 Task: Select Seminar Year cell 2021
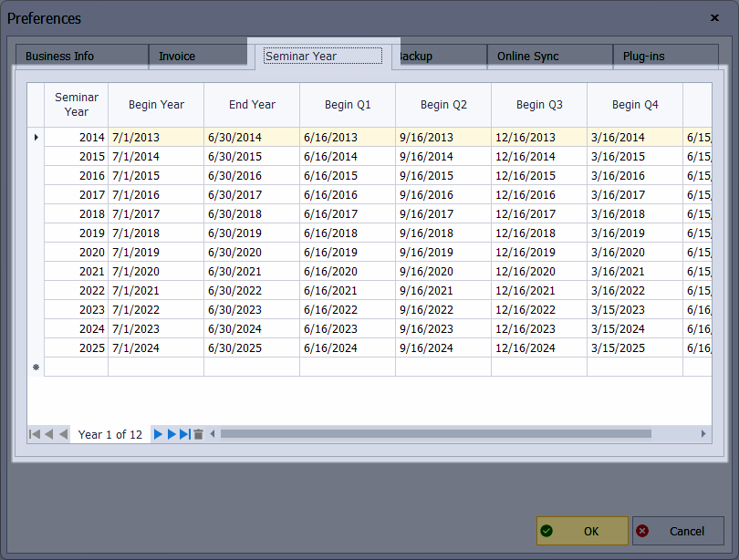pyautogui.click(x=77, y=271)
